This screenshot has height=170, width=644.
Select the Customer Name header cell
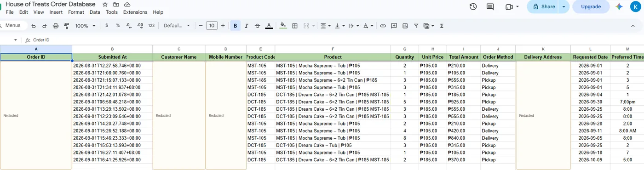pyautogui.click(x=178, y=57)
